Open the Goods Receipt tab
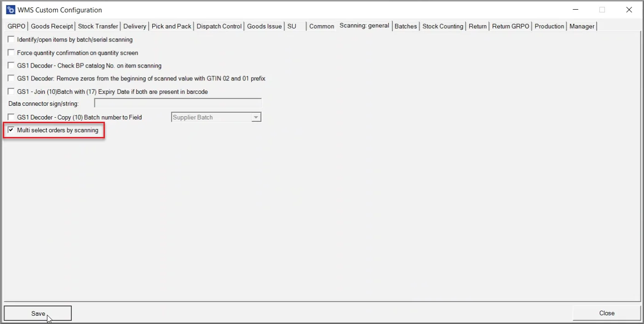This screenshot has height=324, width=644. click(x=52, y=26)
